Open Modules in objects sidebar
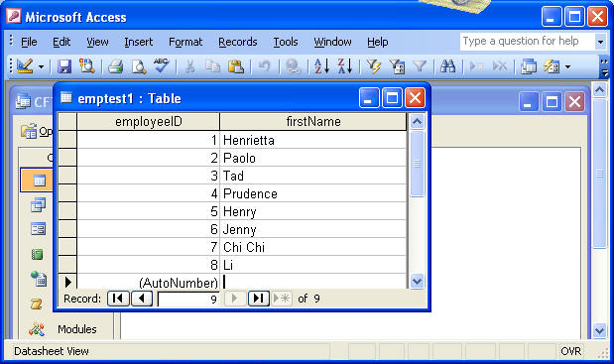Viewport: 614px width, 364px height. [62, 329]
